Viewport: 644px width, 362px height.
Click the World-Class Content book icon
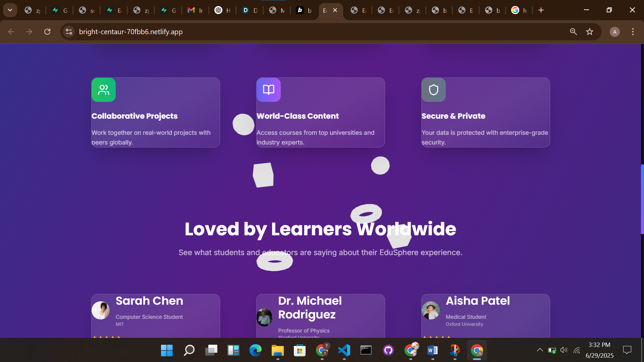tap(269, 90)
